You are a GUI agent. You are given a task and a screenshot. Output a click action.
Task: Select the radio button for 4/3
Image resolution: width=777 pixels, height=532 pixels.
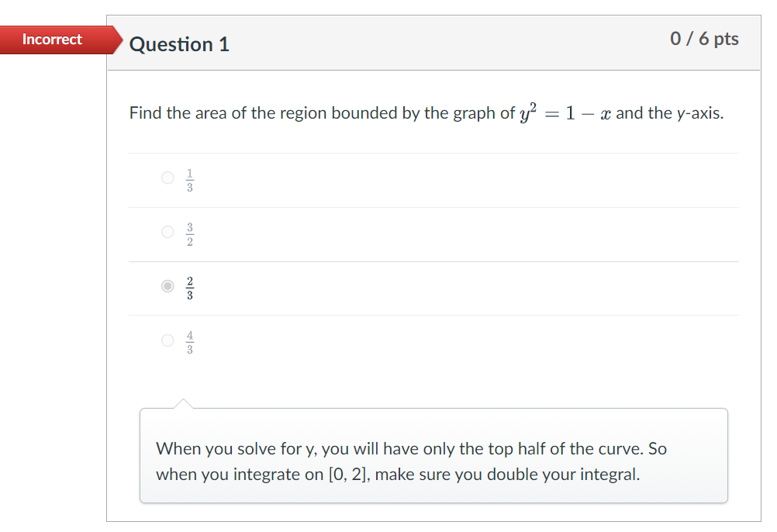tap(167, 340)
